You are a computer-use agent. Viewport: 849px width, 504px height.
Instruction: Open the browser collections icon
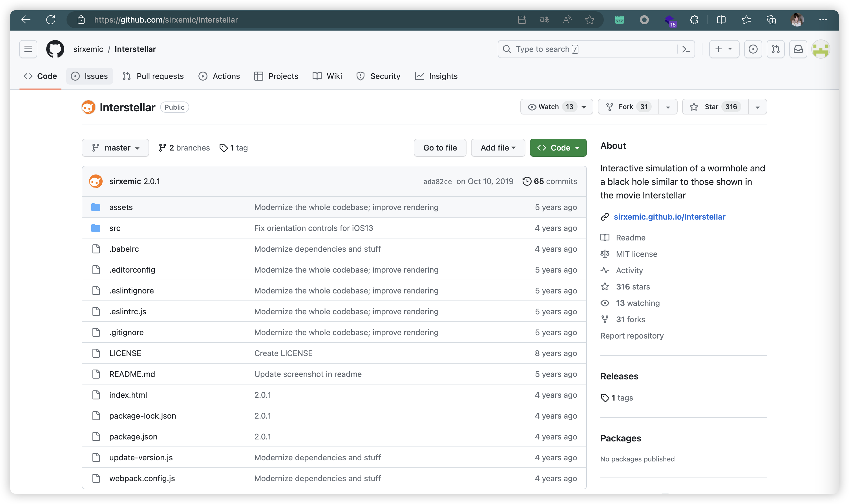tap(771, 20)
